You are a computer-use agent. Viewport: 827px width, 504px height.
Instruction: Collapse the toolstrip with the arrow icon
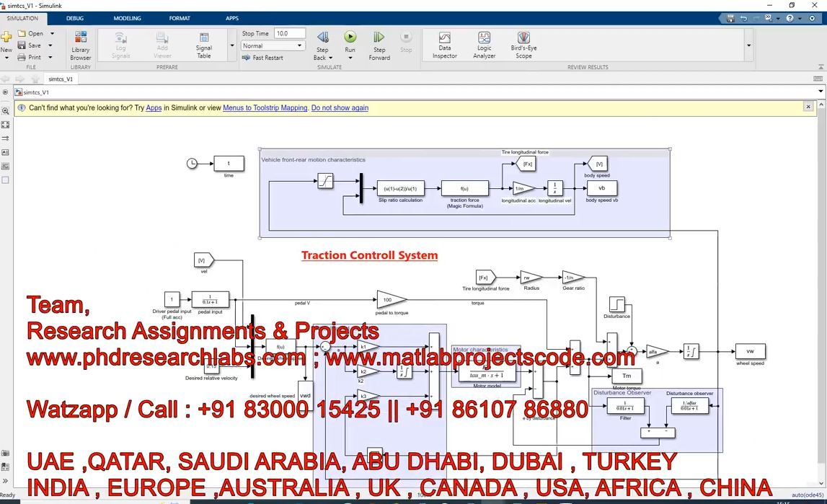821,67
